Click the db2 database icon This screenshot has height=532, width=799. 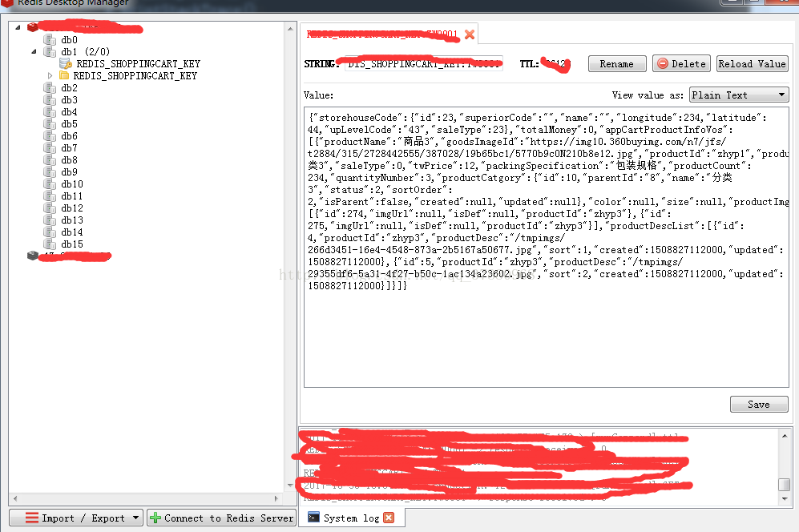(50, 87)
